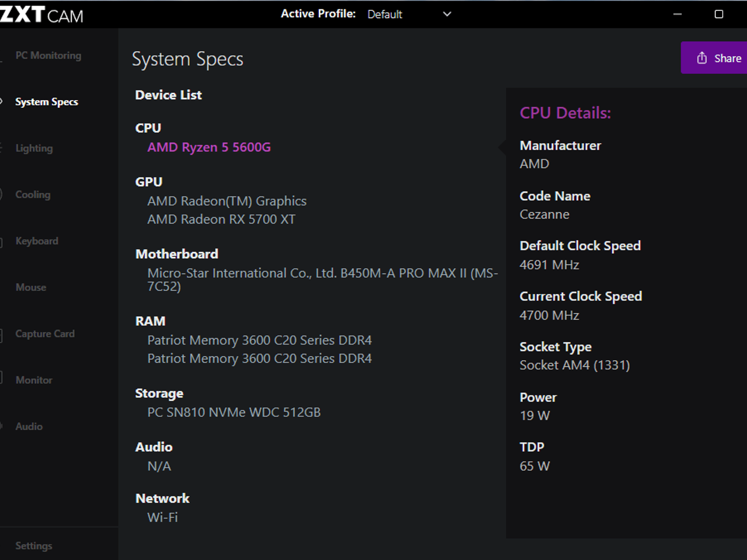
Task: Select System Specs in the sidebar
Action: (46, 102)
